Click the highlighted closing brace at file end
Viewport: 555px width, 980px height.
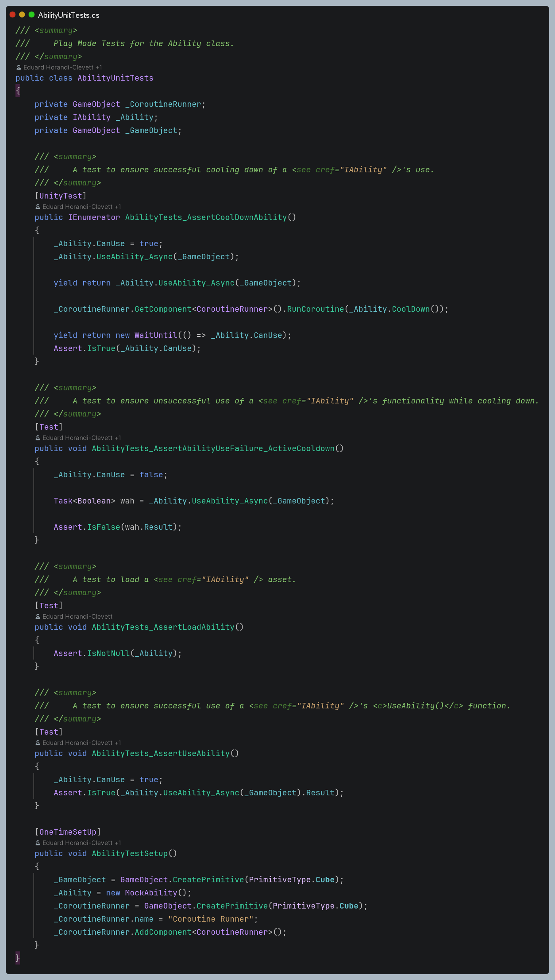pos(18,958)
